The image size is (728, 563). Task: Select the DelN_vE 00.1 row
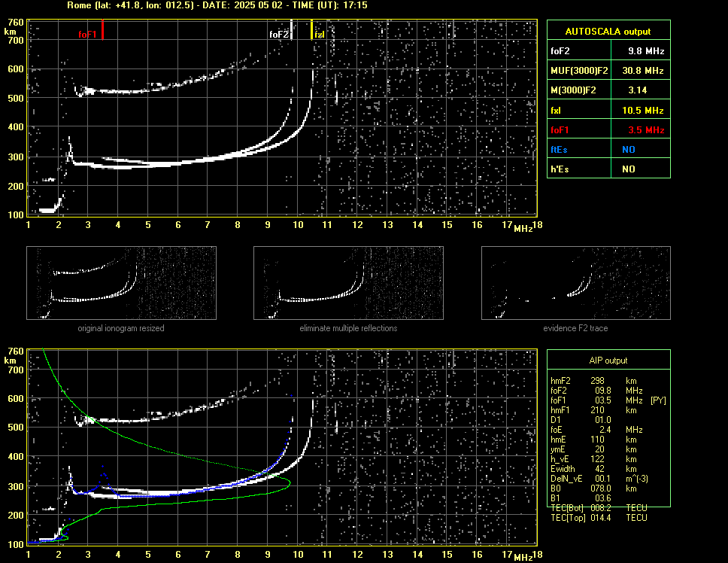click(599, 479)
